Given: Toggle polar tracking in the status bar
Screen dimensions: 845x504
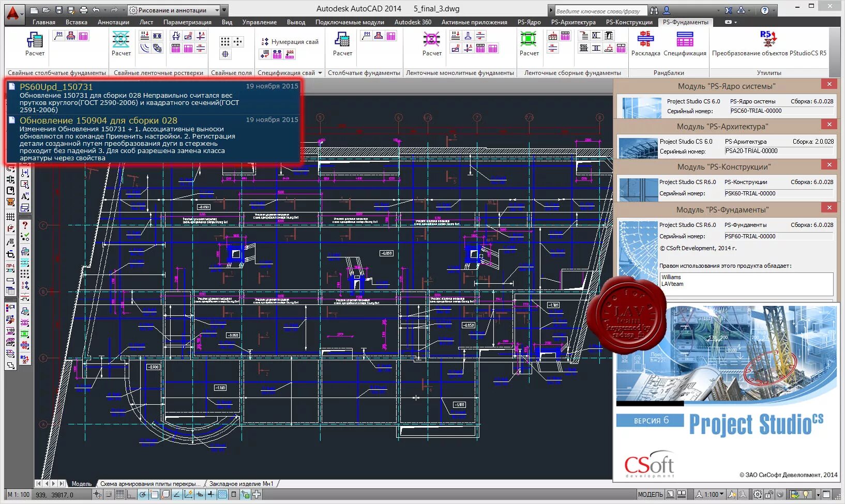Looking at the screenshot, I should (143, 494).
